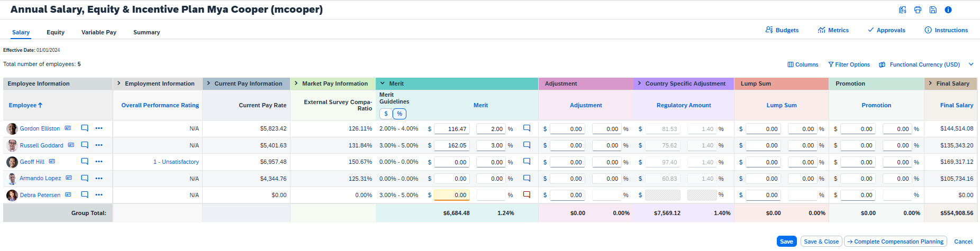Open merit comment for Geoff Hill row
This screenshot has height=251, width=980.
(x=527, y=162)
